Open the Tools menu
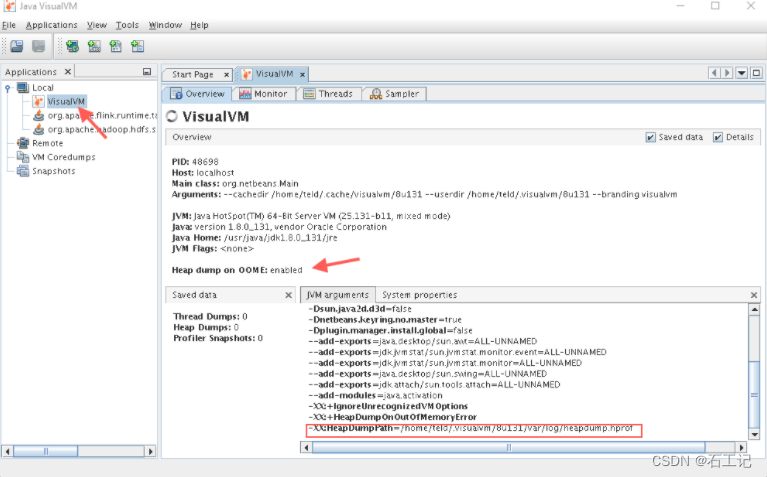 click(x=127, y=25)
